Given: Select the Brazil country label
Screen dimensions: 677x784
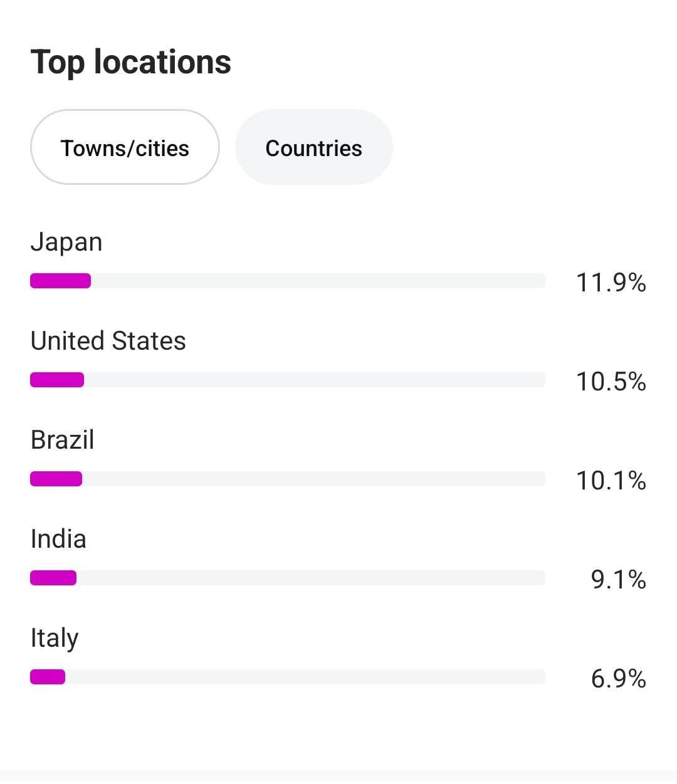Looking at the screenshot, I should click(62, 440).
